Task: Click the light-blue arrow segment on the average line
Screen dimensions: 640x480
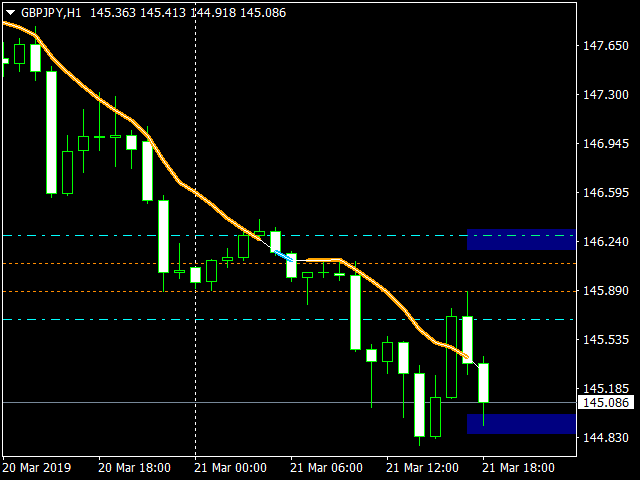Action: pyautogui.click(x=283, y=254)
